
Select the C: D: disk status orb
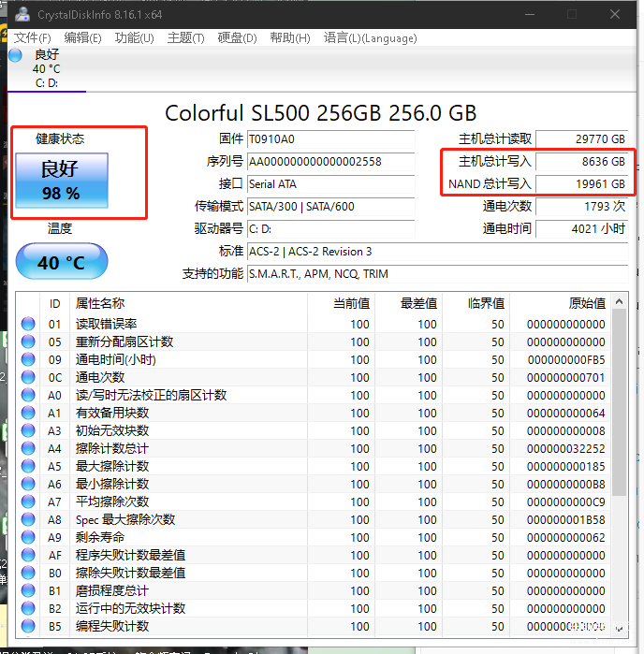(x=15, y=55)
